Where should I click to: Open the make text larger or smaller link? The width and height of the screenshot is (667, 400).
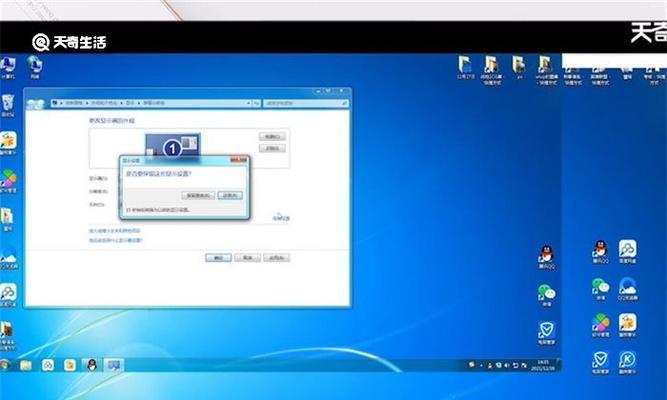tap(114, 231)
